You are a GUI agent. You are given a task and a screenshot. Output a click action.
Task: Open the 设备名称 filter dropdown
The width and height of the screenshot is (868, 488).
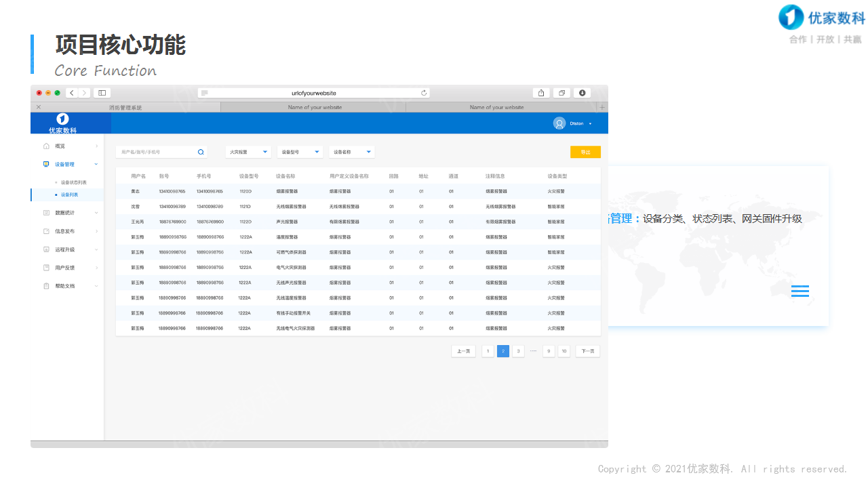352,152
